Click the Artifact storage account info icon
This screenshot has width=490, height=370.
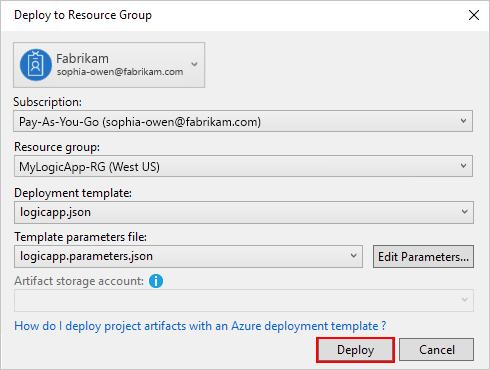click(x=156, y=281)
